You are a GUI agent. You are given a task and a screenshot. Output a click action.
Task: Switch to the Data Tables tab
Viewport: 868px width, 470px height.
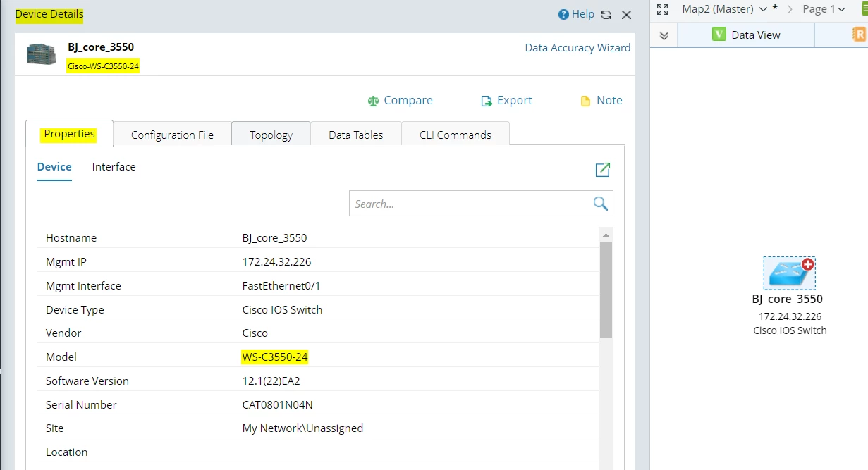coord(356,135)
